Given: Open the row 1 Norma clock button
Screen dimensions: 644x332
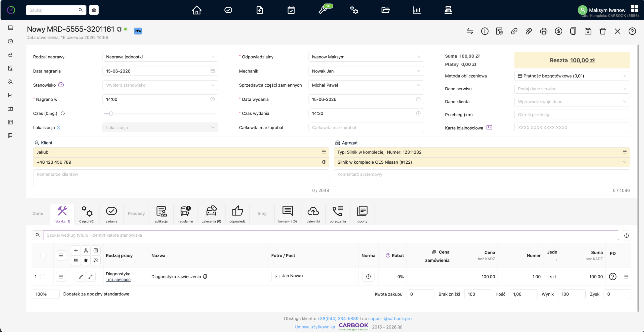Looking at the screenshot, I should (368, 277).
